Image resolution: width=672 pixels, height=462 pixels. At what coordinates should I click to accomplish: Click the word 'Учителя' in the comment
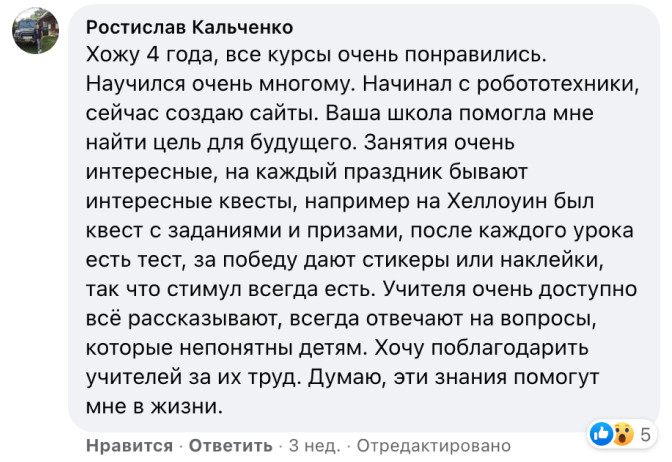pyautogui.click(x=424, y=289)
